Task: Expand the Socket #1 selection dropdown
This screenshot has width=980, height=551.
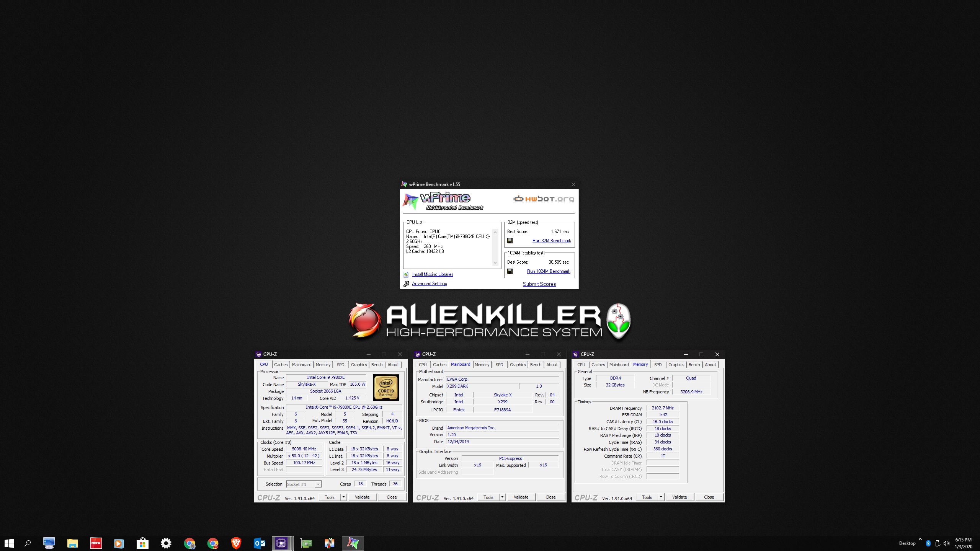Action: pyautogui.click(x=318, y=484)
